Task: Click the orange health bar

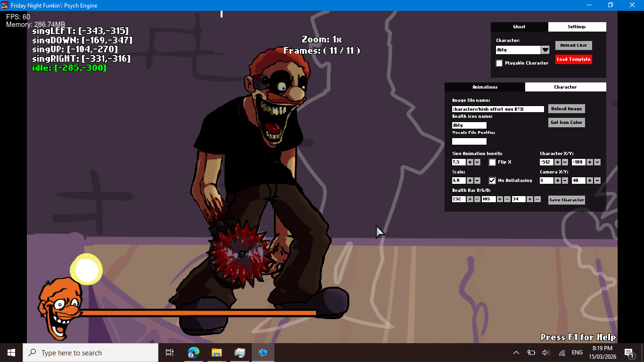Action: [198, 313]
